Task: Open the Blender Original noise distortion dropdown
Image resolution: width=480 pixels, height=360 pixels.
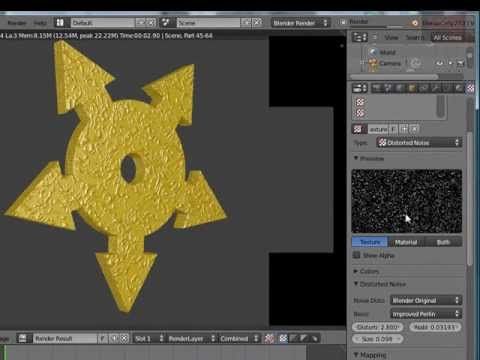Action: point(426,300)
